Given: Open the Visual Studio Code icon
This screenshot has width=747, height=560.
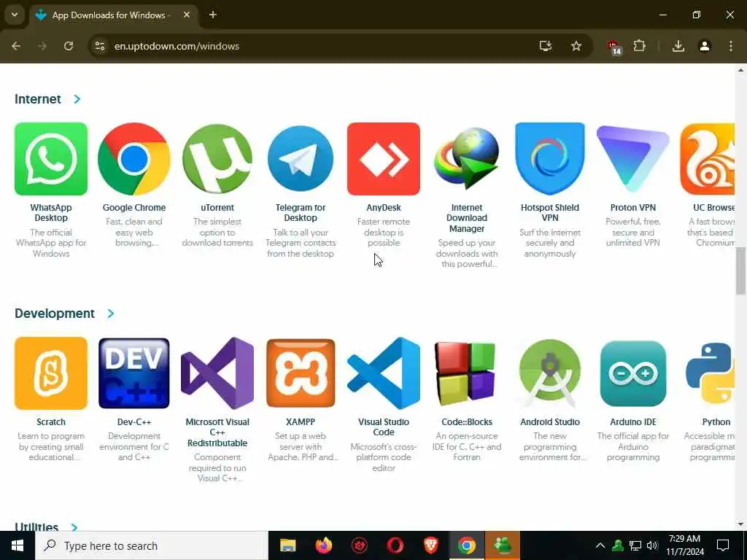Looking at the screenshot, I should click(x=384, y=373).
